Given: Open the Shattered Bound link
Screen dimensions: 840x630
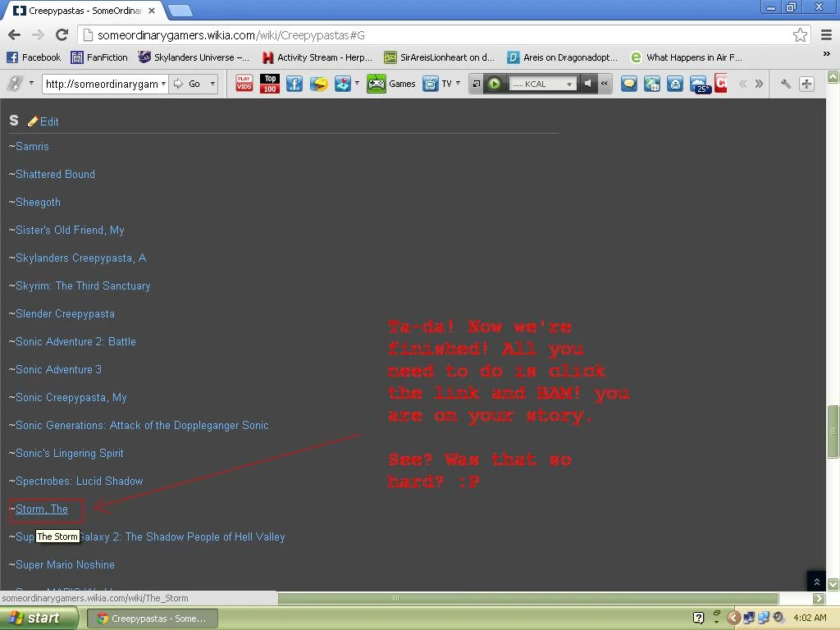Looking at the screenshot, I should point(55,174).
